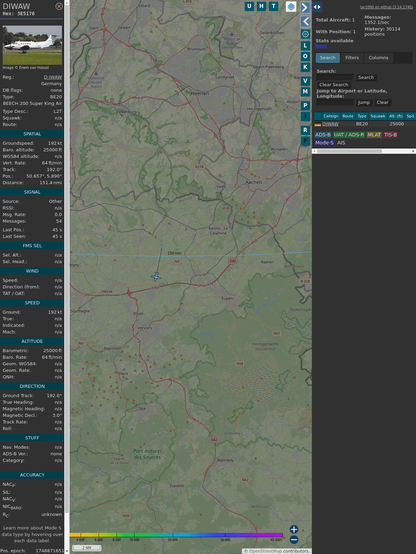
Task: Toggle the P map sidebar button
Action: click(305, 105)
